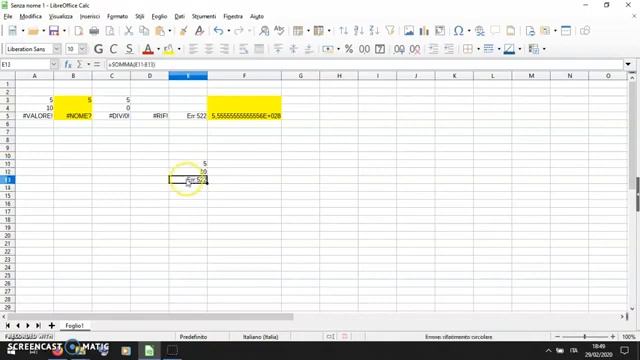Expand formula bar with the arrow on the right
Viewport: 640px width, 360px height.
coord(628,64)
